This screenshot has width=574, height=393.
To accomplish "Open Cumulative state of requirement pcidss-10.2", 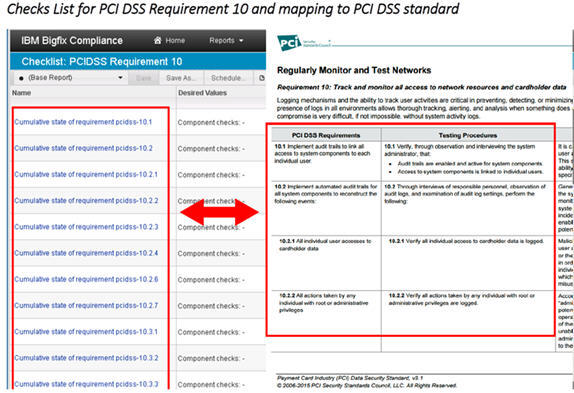I will [83, 148].
